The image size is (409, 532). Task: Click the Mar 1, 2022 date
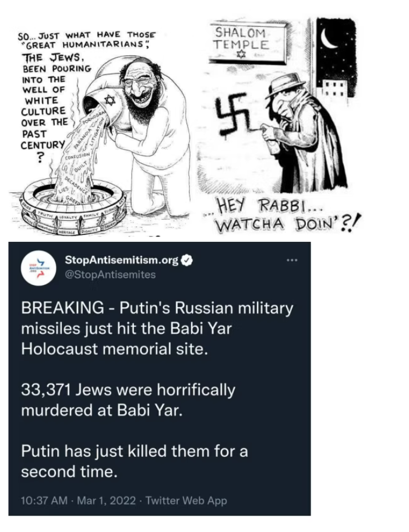(107, 501)
